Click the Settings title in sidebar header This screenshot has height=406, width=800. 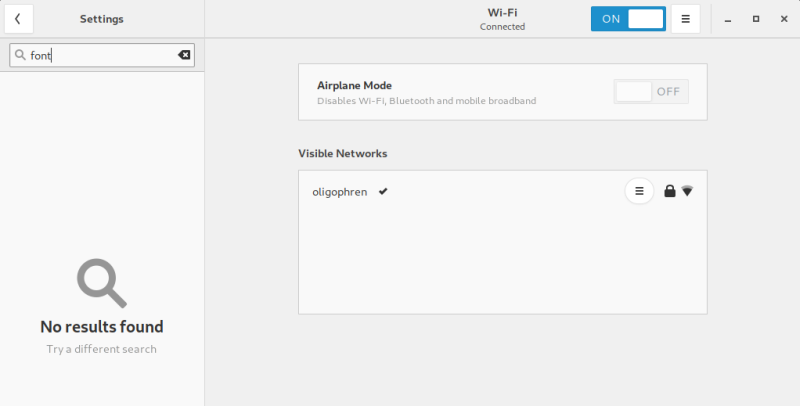(x=101, y=19)
